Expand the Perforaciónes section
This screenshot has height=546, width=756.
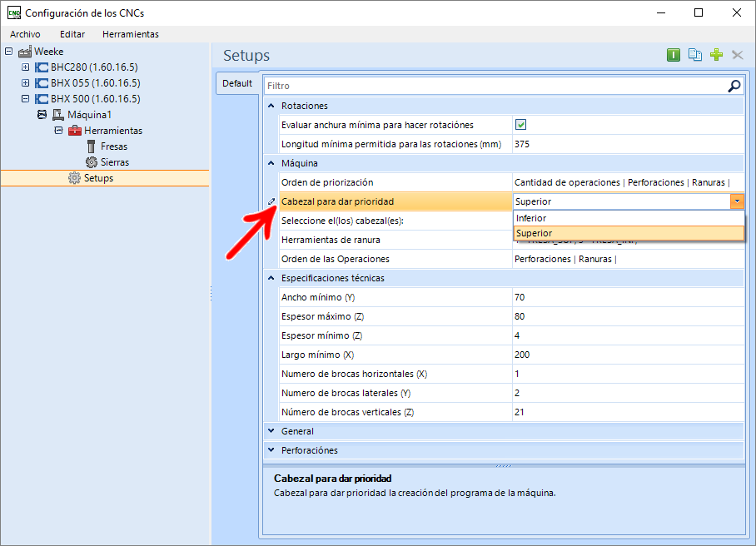click(x=271, y=450)
